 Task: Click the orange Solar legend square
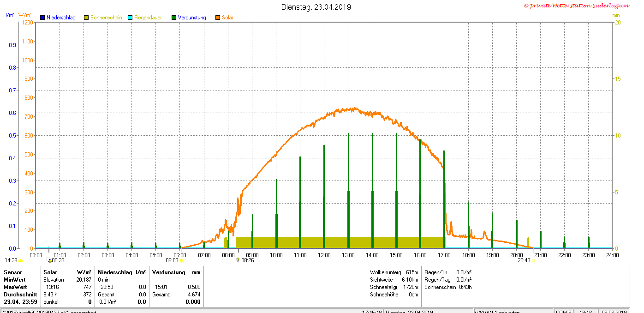pyautogui.click(x=218, y=18)
